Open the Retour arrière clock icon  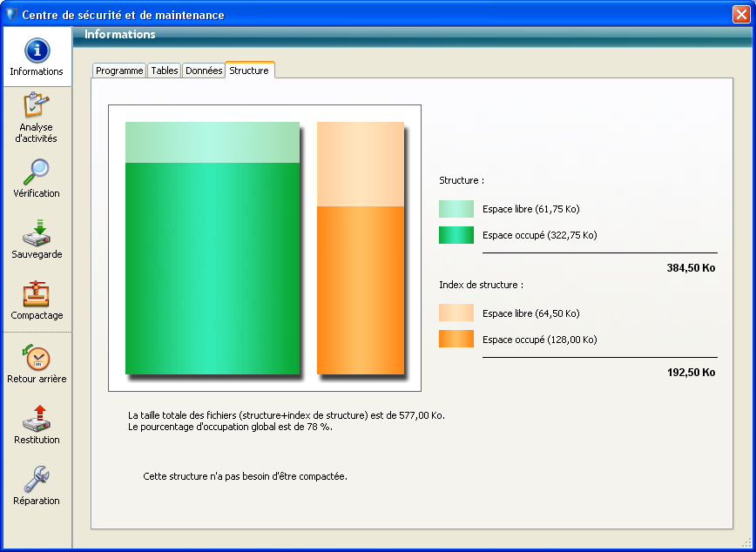click(37, 357)
